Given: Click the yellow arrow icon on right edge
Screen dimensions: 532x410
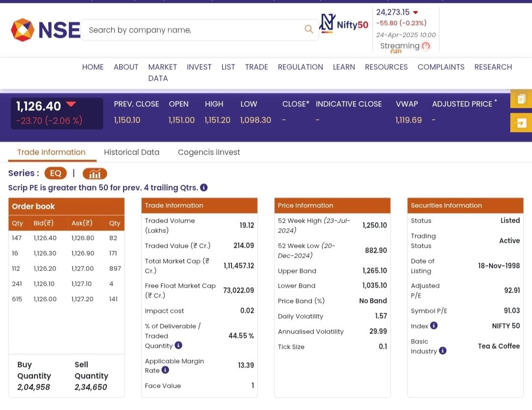Looking at the screenshot, I should coord(521,123).
